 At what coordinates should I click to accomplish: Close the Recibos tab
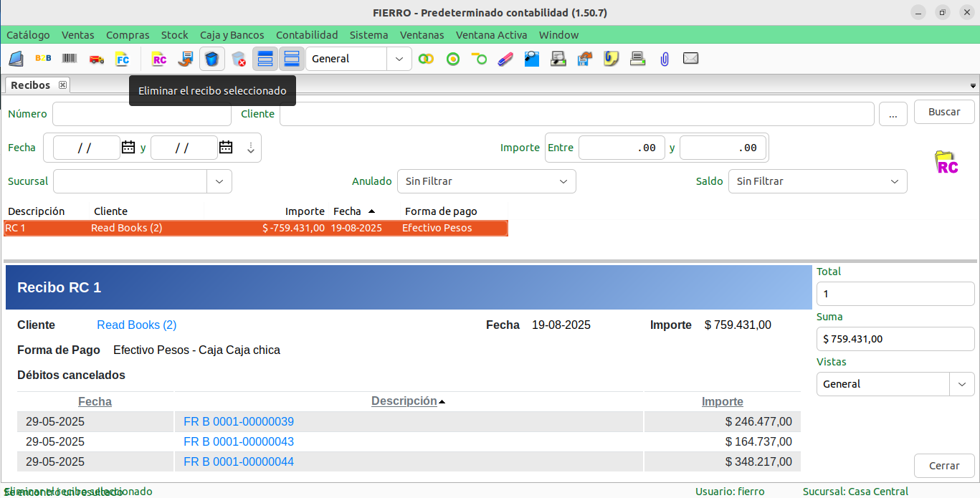coord(62,85)
